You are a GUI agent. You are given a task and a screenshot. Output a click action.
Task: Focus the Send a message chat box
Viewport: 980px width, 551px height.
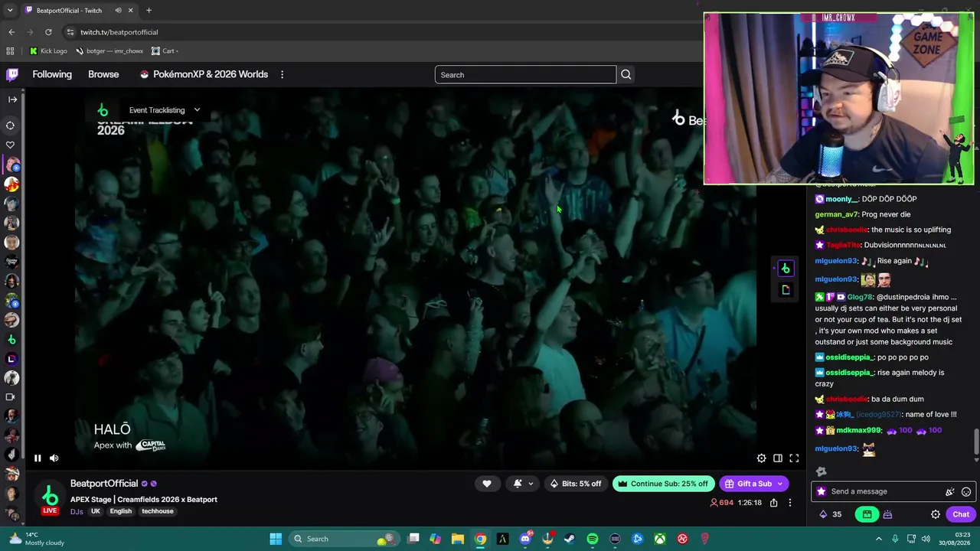pyautogui.click(x=884, y=491)
